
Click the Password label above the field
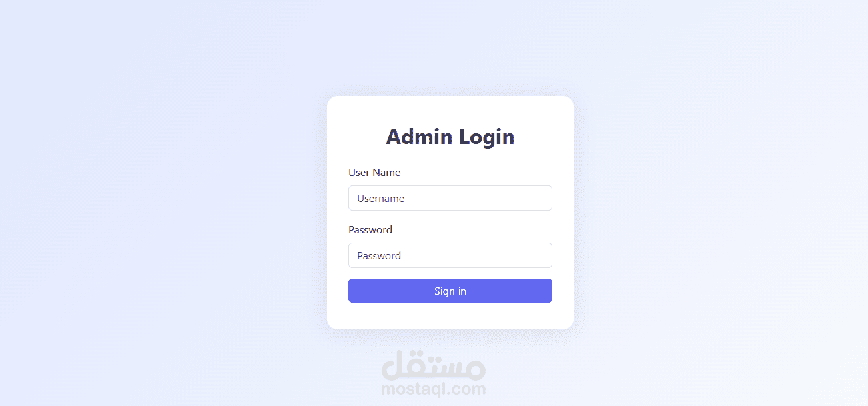[370, 229]
